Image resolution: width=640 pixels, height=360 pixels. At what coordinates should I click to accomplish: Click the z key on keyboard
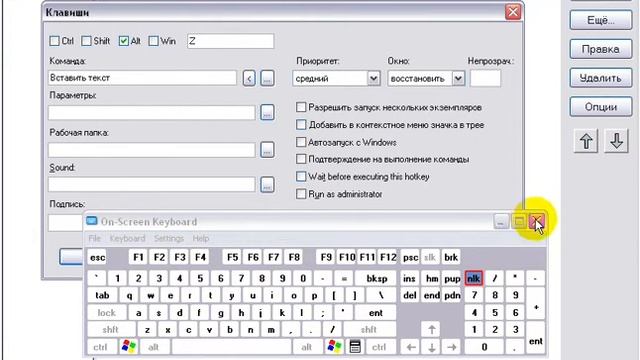tap(147, 329)
